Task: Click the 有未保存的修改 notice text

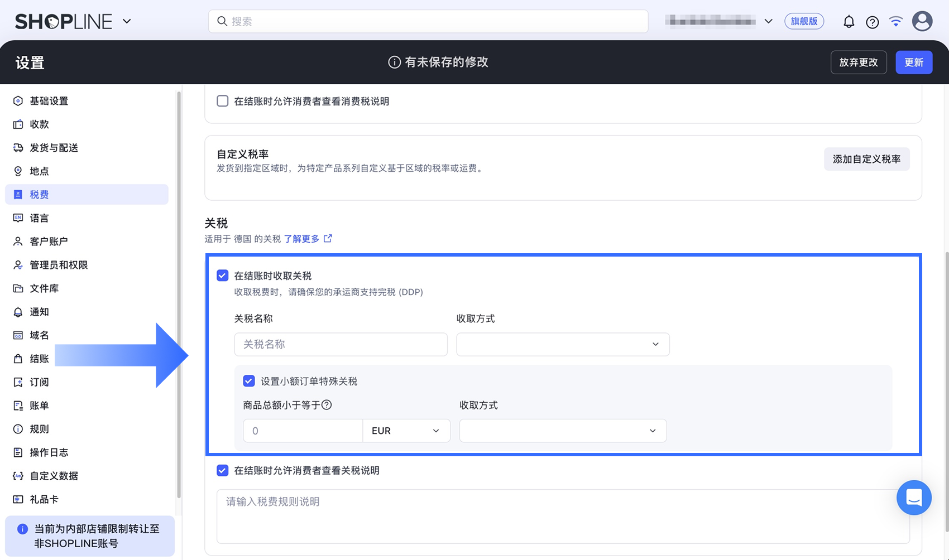Action: click(447, 62)
